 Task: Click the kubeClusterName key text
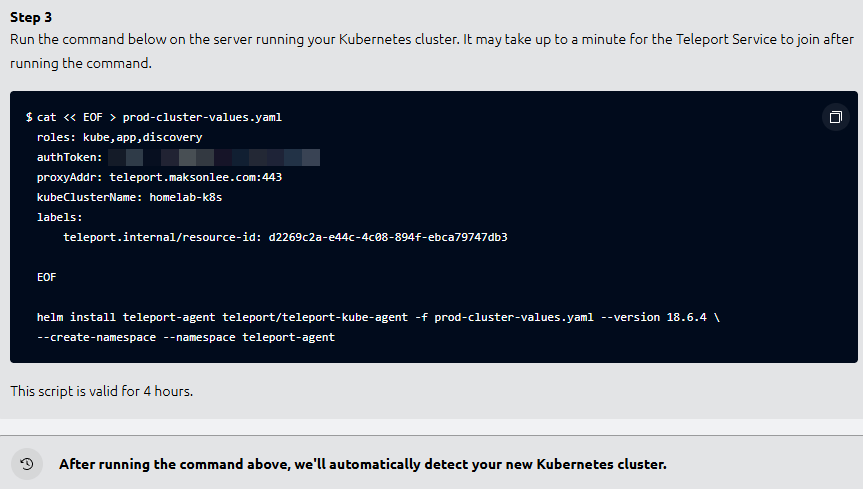pyautogui.click(x=89, y=197)
